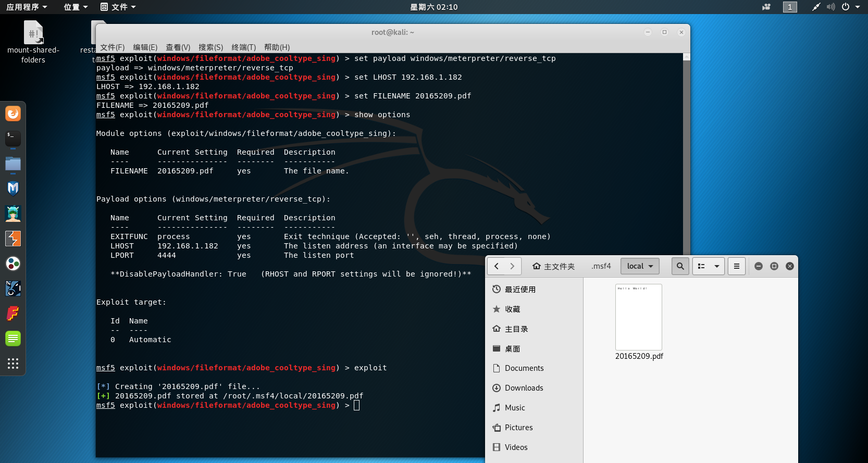This screenshot has height=463, width=868.
Task: Open file manager dock icon
Action: [x=13, y=164]
